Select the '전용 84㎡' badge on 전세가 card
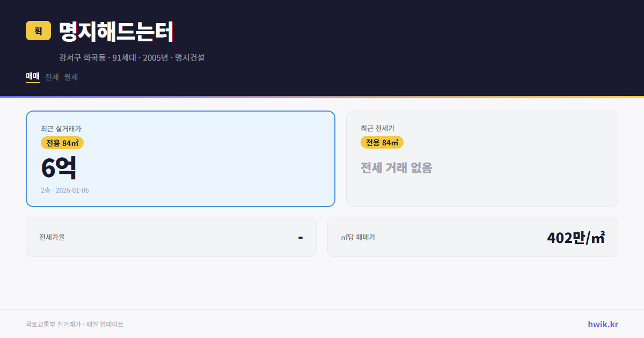644x338 pixels. [382, 143]
